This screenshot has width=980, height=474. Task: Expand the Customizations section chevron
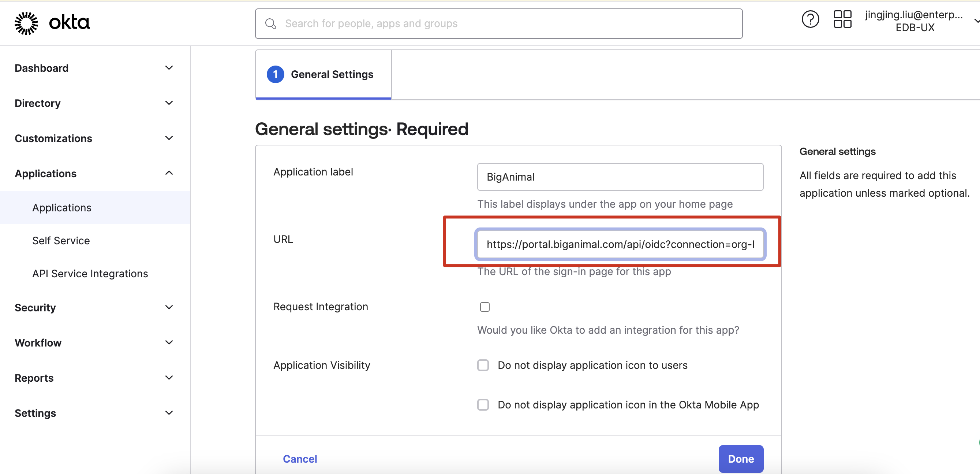(x=169, y=138)
